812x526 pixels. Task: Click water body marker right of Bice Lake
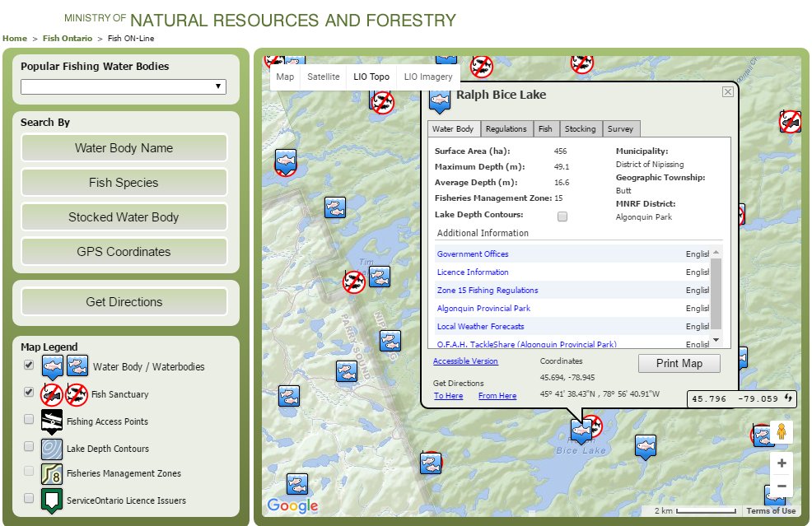tap(646, 447)
